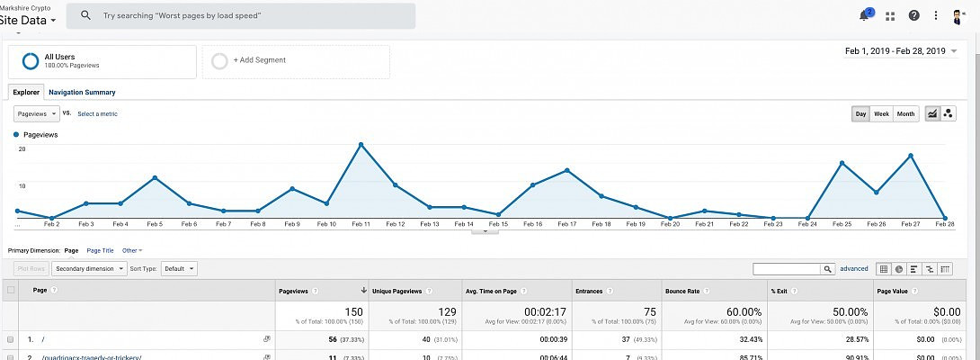The width and height of the screenshot is (980, 360).
Task: Select Page Title primary dimension
Action: [100, 250]
